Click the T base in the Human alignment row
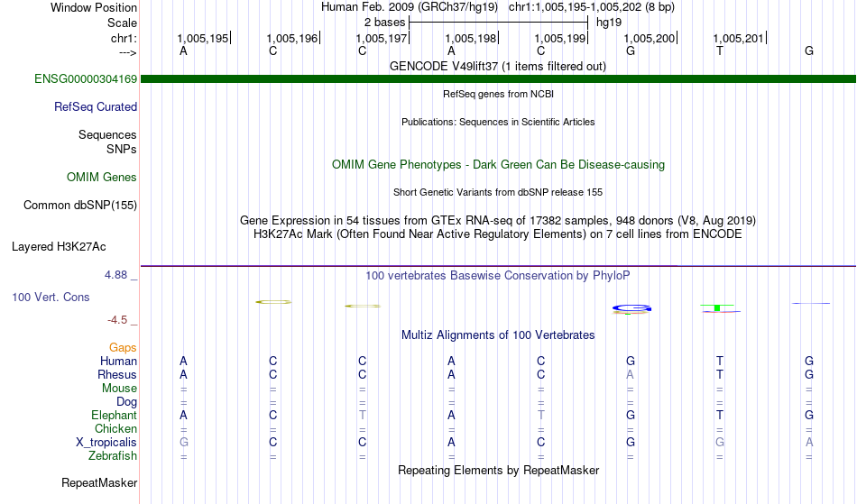Image resolution: width=857 pixels, height=504 pixels. [720, 362]
